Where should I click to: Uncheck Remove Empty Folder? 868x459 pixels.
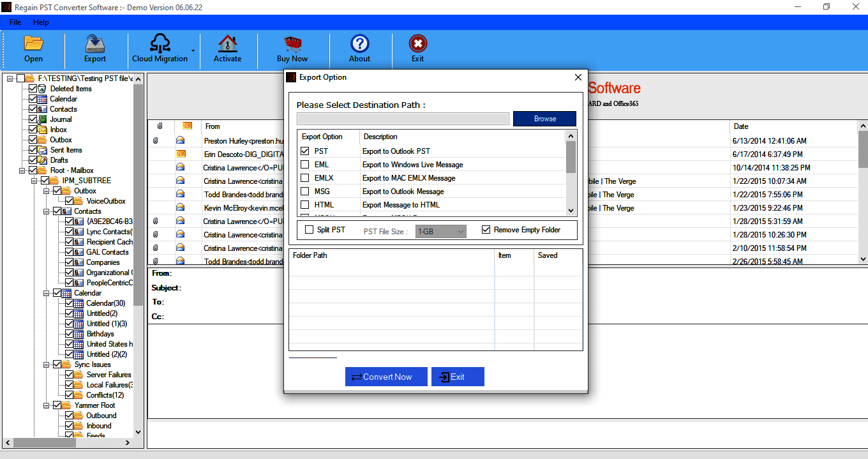[x=486, y=230]
